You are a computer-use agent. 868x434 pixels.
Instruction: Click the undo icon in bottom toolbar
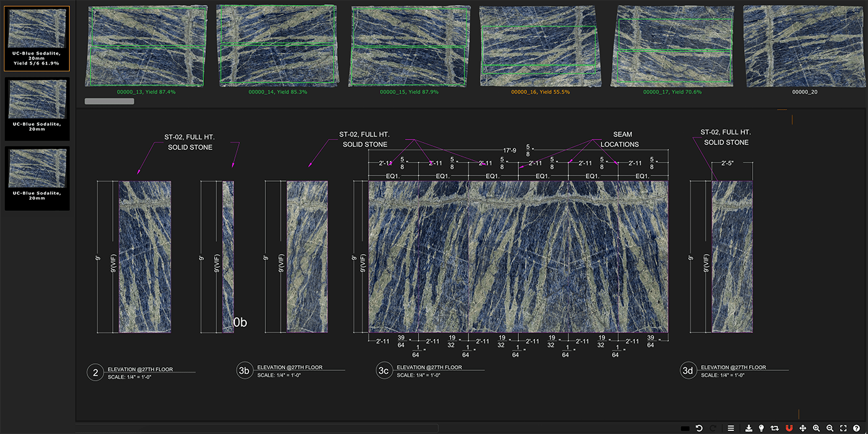(699, 428)
